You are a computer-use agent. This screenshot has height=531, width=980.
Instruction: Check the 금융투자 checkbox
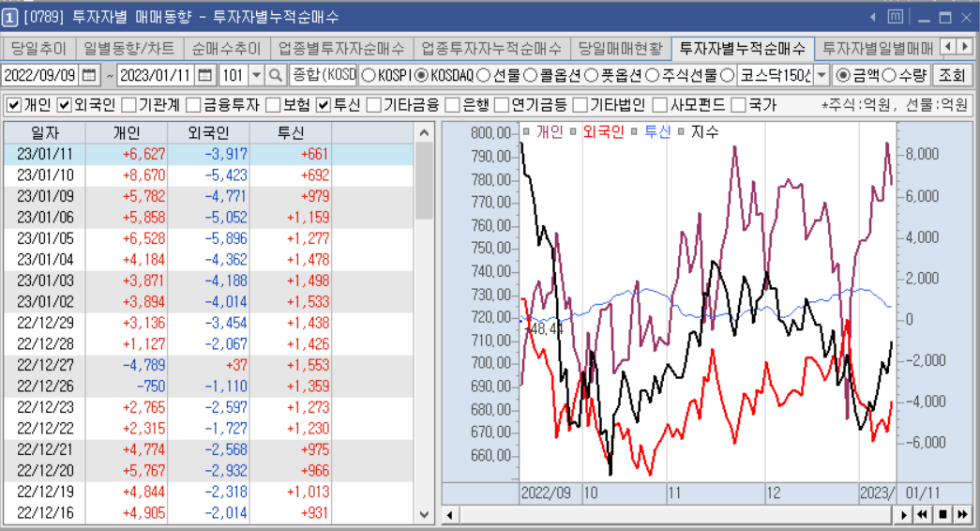coord(194,105)
